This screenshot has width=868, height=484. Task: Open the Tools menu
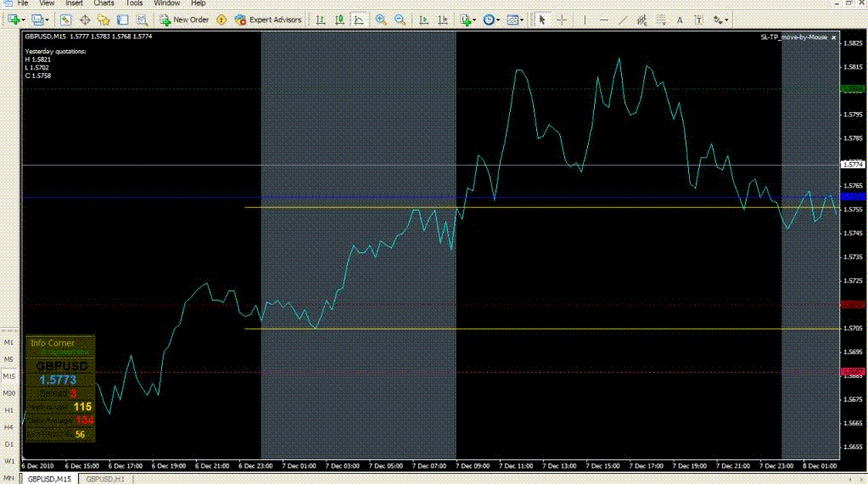coord(134,3)
